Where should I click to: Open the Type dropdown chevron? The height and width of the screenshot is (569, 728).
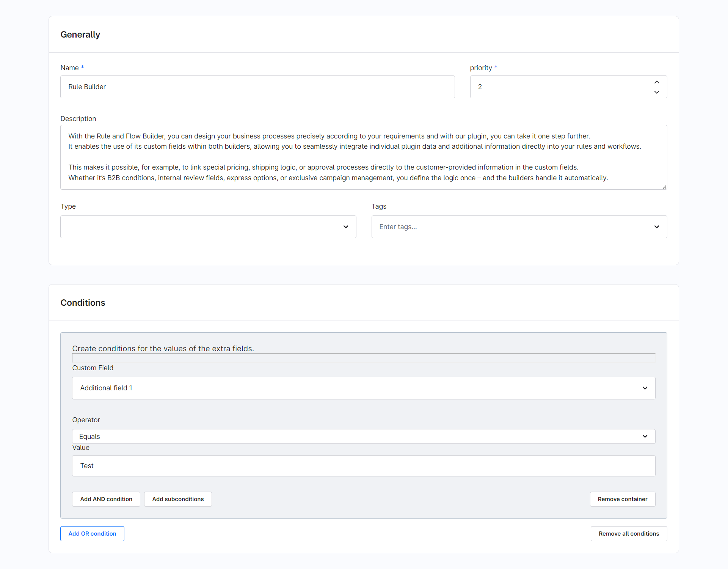(345, 227)
